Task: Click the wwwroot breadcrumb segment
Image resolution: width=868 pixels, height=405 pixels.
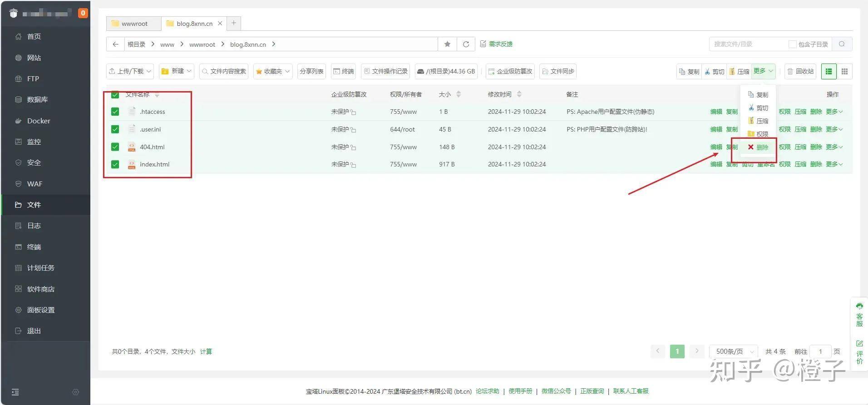Action: pyautogui.click(x=202, y=44)
